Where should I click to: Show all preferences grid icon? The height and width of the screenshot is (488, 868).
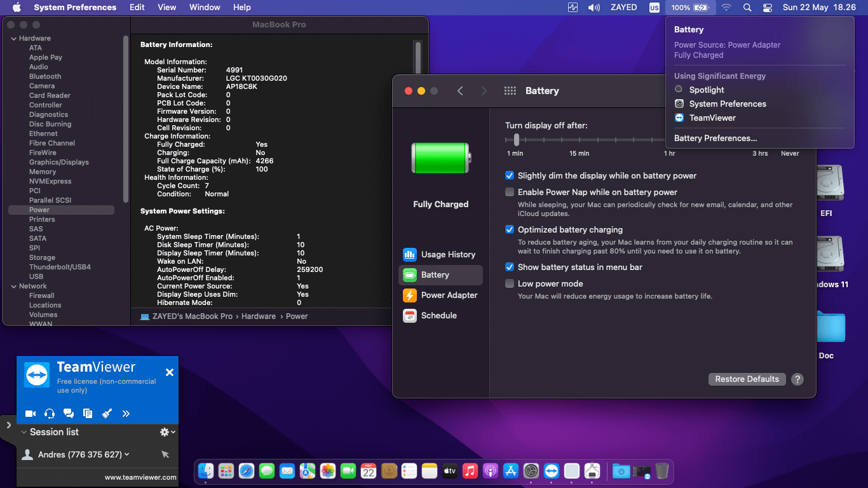pos(510,91)
